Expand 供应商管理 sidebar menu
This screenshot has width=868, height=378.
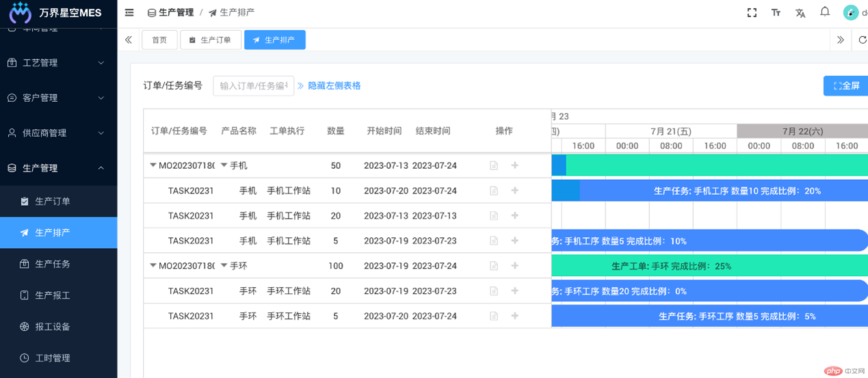58,133
